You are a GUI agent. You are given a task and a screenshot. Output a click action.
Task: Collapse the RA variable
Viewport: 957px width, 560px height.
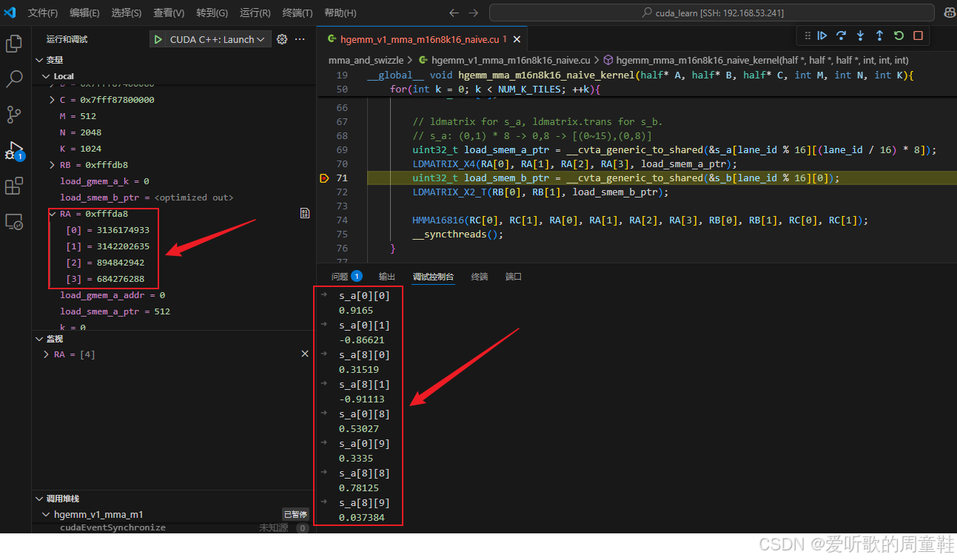(52, 214)
